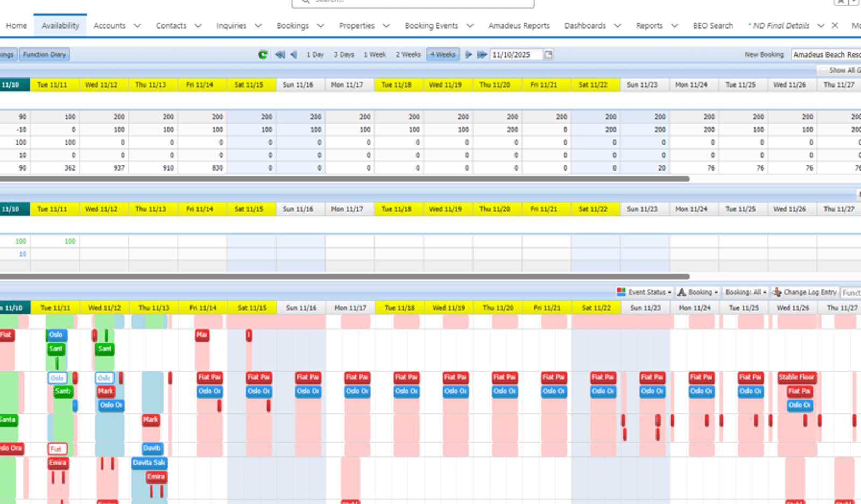Switch to the 1 Week view
Image resolution: width=861 pixels, height=504 pixels.
(375, 54)
